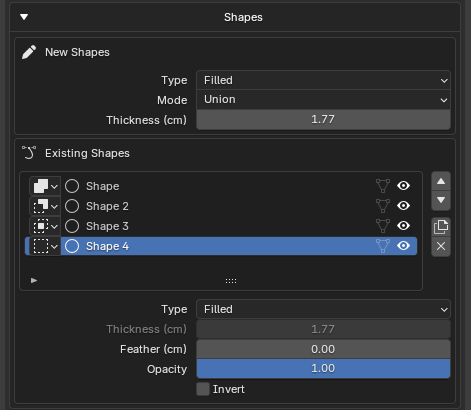This screenshot has width=471, height=410.
Task: Hide Shape 4 using its eye icon
Action: click(403, 246)
